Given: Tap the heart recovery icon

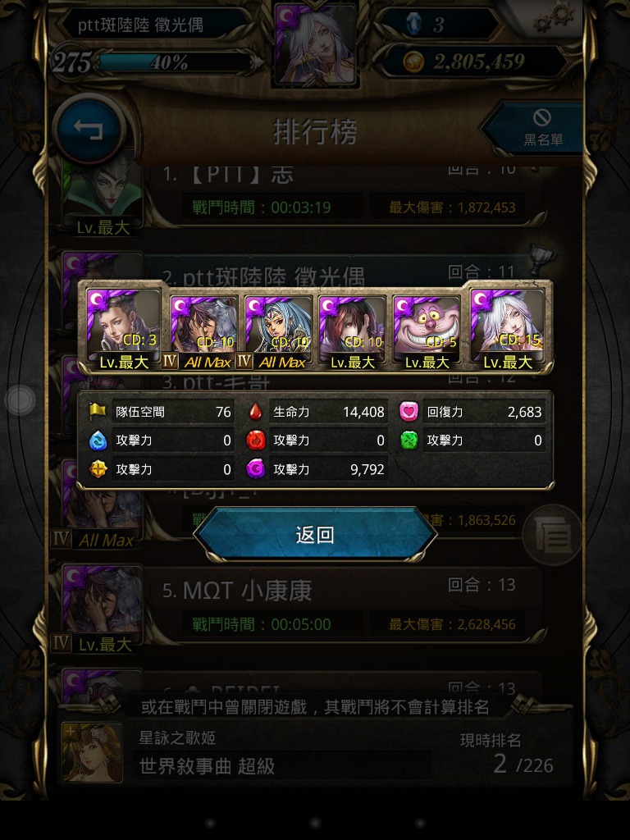Looking at the screenshot, I should (409, 412).
